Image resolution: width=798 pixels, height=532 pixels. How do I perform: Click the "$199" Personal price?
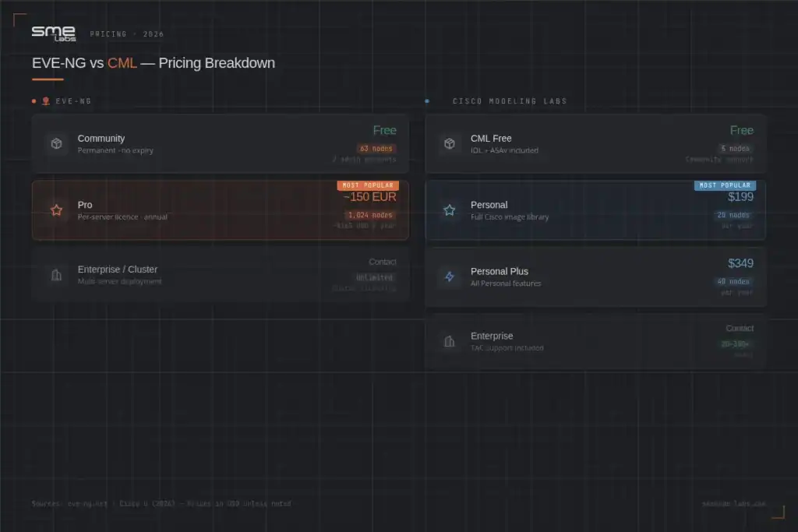(740, 197)
